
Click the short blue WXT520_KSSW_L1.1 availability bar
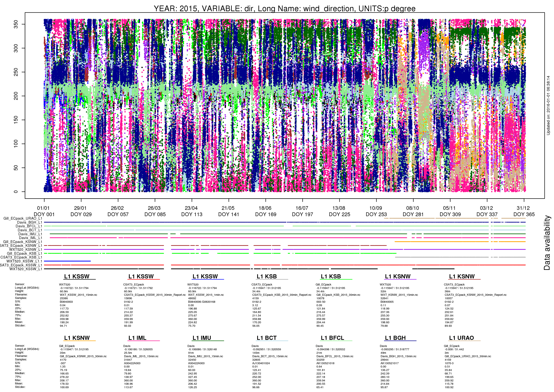67,261
